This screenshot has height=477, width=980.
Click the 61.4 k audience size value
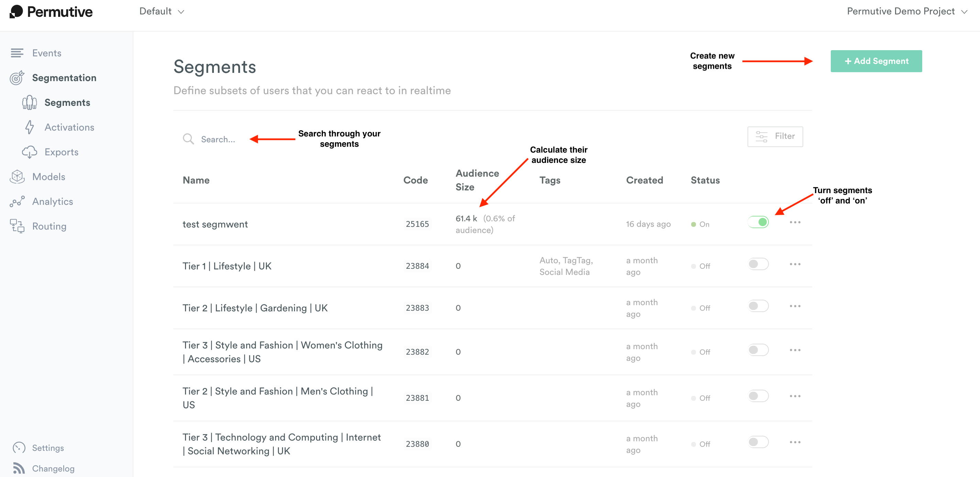466,219
